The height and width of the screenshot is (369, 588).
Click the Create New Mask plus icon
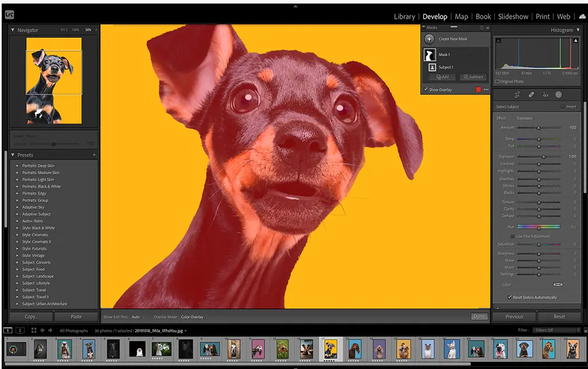click(429, 39)
